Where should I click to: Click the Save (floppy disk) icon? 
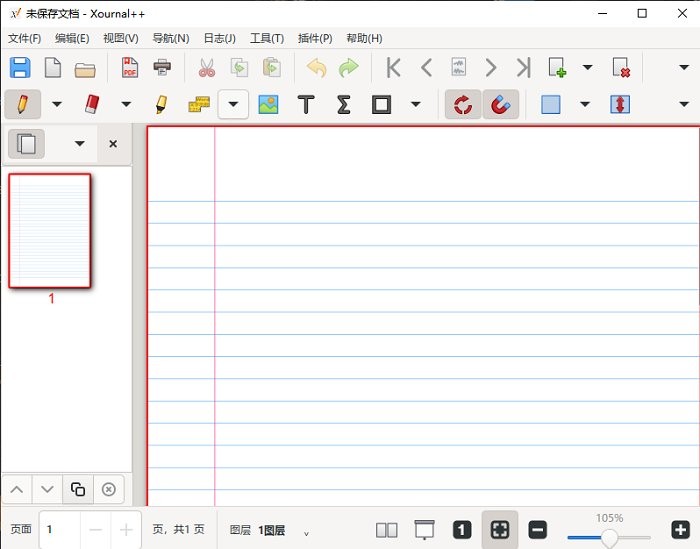[x=20, y=68]
